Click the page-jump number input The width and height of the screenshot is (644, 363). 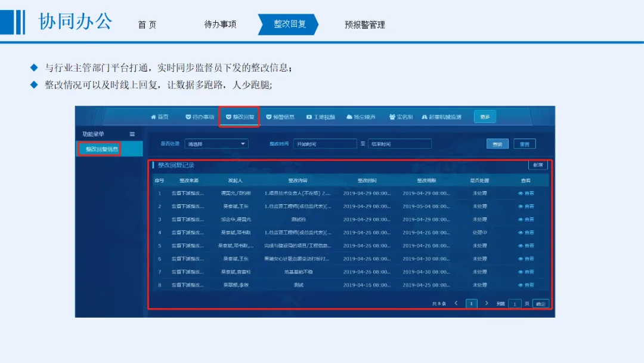point(514,304)
